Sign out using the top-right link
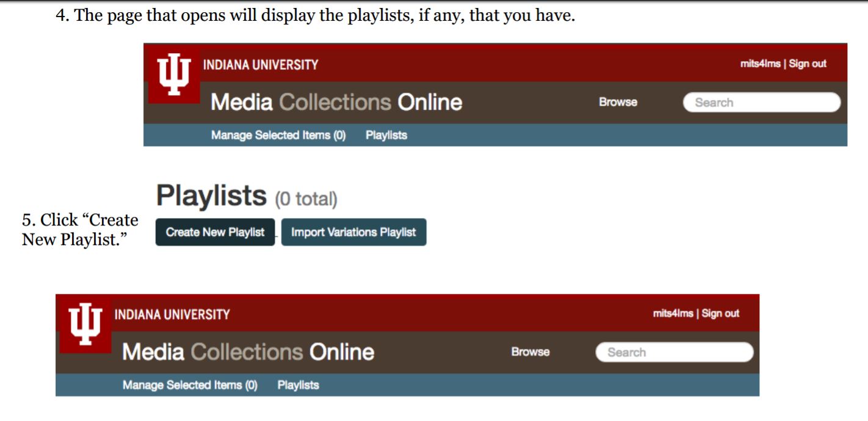The width and height of the screenshot is (868, 421). [x=808, y=63]
